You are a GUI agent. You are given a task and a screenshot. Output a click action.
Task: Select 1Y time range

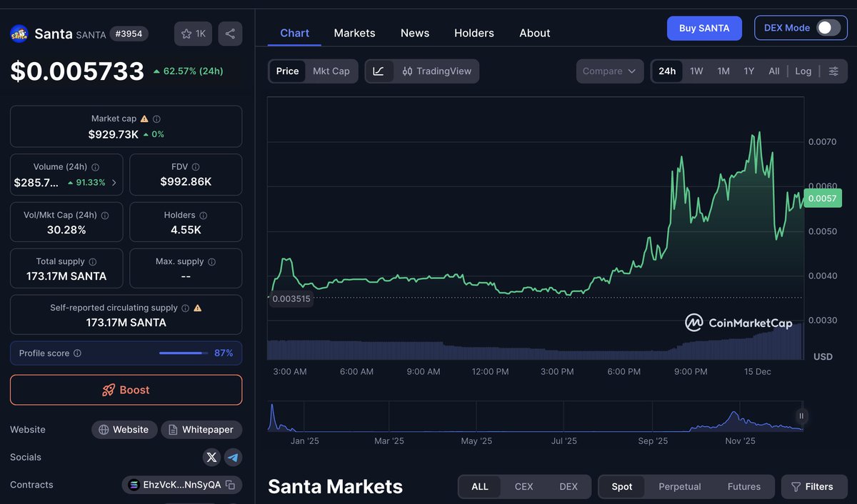(x=748, y=71)
